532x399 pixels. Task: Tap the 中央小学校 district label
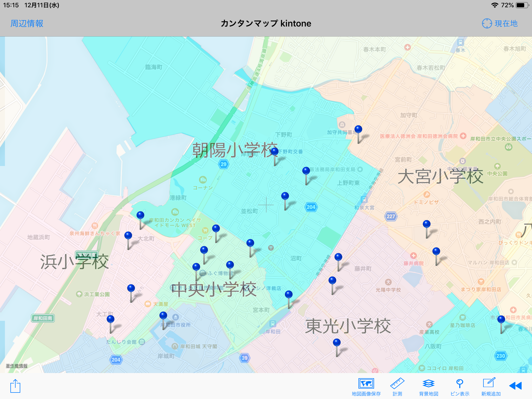tap(214, 289)
